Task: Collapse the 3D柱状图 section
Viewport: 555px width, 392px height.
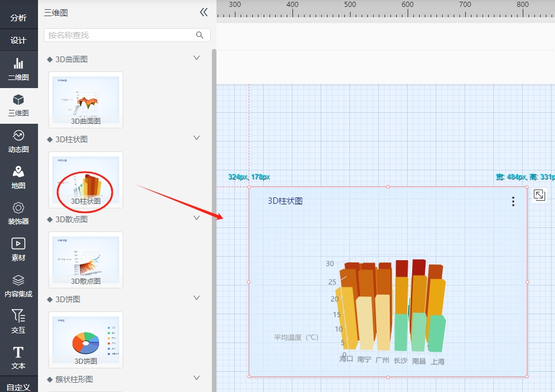Action: [196, 138]
